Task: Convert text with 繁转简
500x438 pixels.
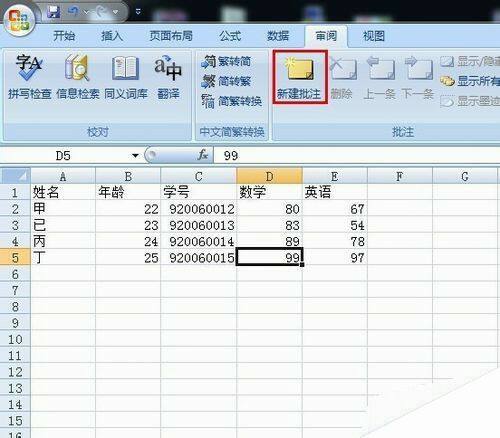Action: tap(227, 61)
